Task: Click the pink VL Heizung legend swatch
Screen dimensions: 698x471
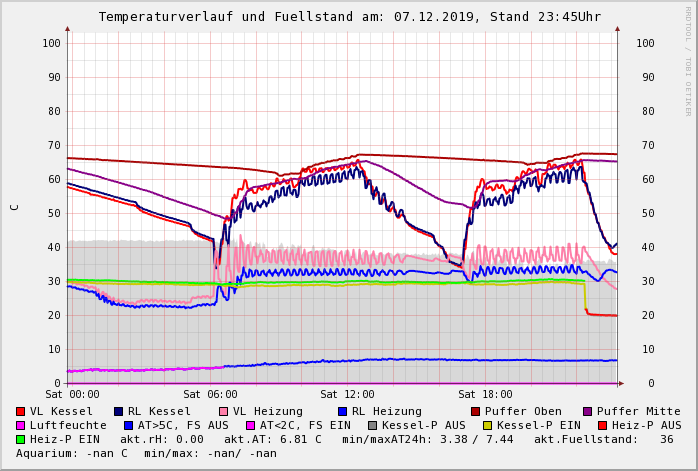Action: click(x=223, y=411)
